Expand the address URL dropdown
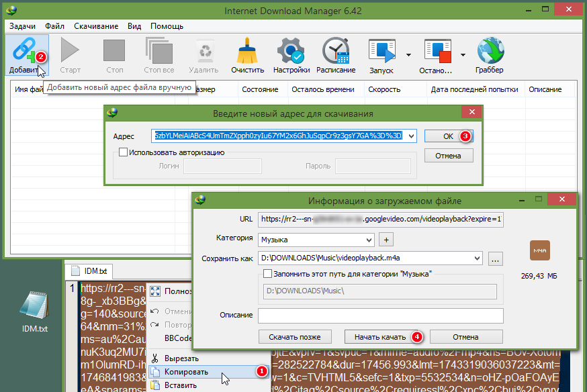The width and height of the screenshot is (587, 392). click(x=411, y=136)
